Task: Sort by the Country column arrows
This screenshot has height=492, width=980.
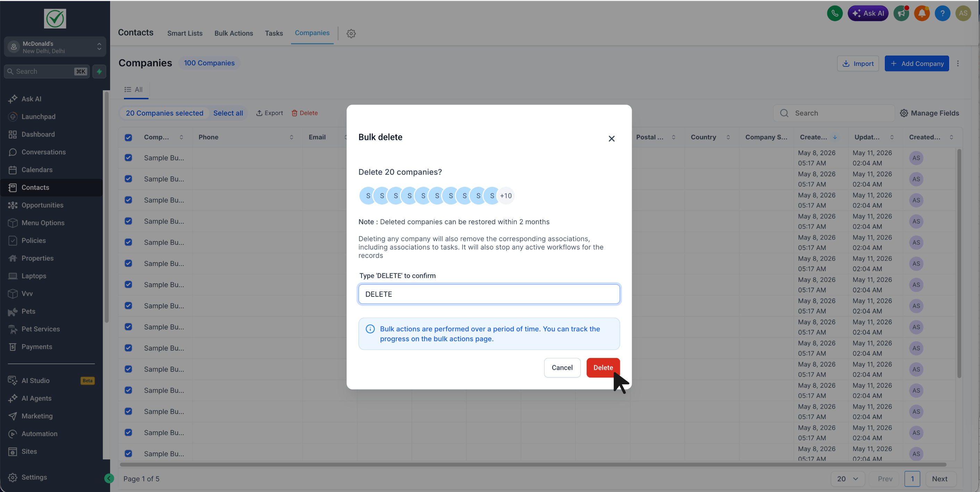Action: pyautogui.click(x=728, y=137)
